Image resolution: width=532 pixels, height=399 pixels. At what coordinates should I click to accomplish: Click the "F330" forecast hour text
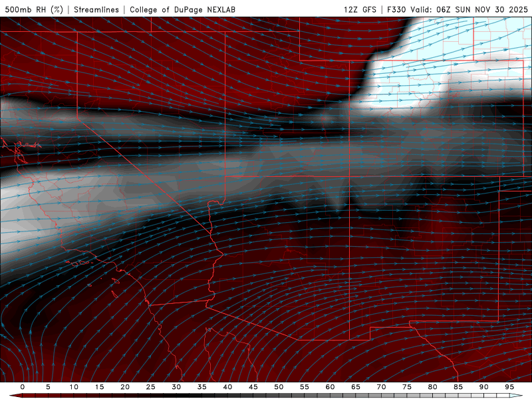tap(397, 9)
